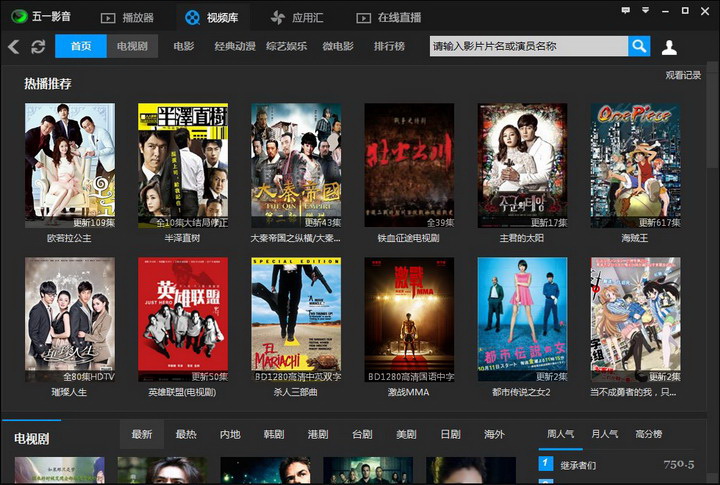Open the 应用汇 apps tab
Viewport: 720px width, 485px height.
[x=297, y=18]
